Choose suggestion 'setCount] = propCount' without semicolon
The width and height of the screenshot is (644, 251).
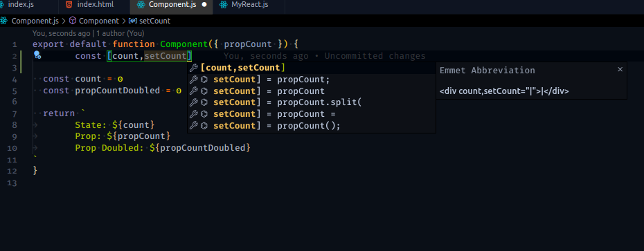tap(312, 91)
